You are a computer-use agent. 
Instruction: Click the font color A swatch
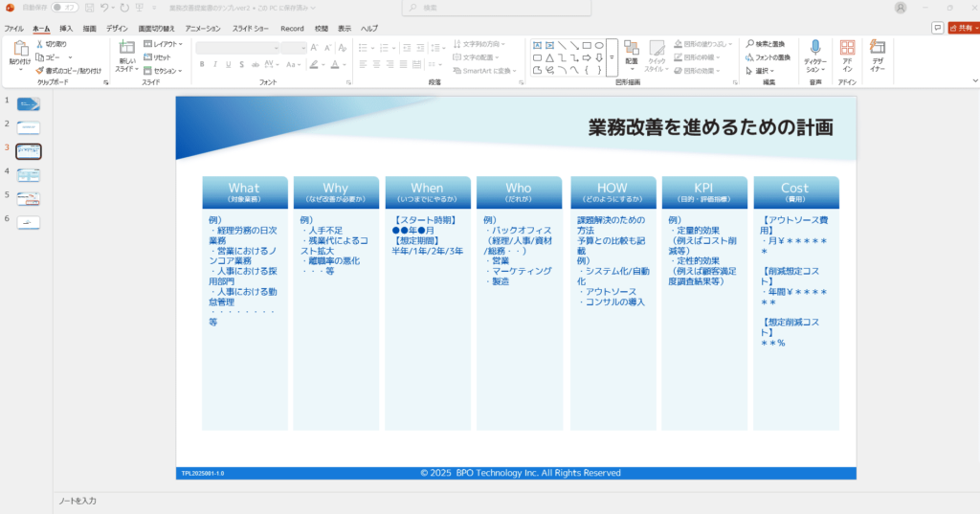[x=335, y=64]
